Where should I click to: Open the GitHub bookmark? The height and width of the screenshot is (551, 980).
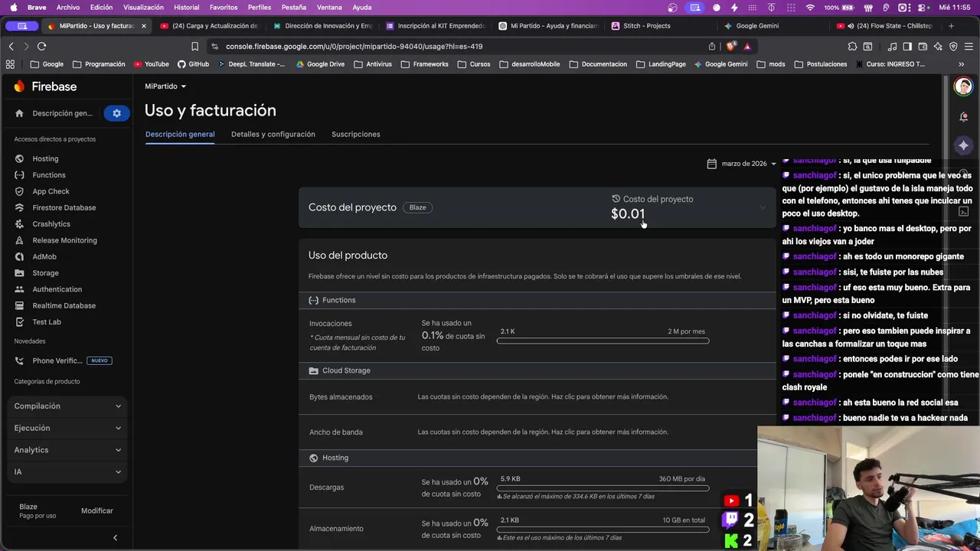pyautogui.click(x=193, y=64)
